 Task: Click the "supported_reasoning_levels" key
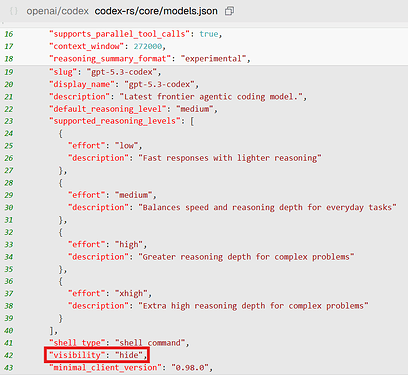(115, 121)
